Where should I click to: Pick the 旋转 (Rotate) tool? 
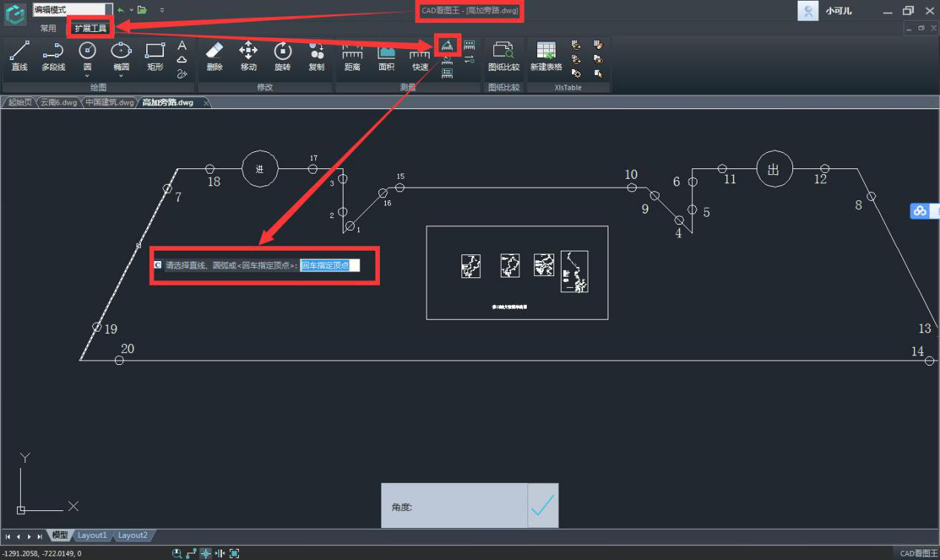point(282,56)
